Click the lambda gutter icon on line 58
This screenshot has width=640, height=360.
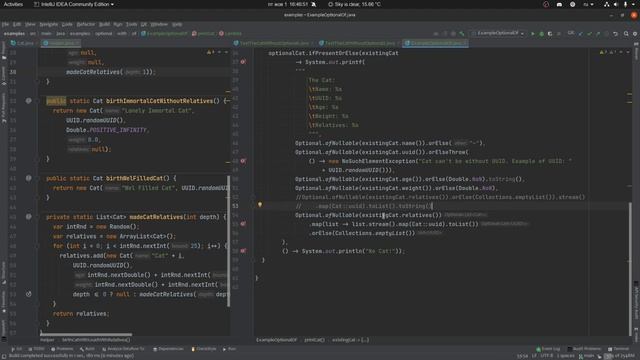pos(243,251)
